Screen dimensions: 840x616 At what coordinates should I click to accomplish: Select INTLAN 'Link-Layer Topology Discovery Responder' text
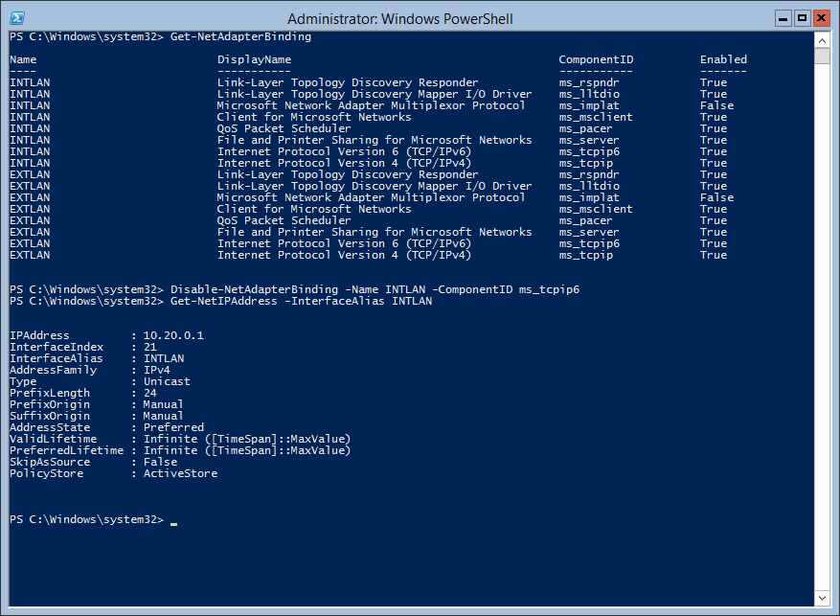[x=348, y=82]
